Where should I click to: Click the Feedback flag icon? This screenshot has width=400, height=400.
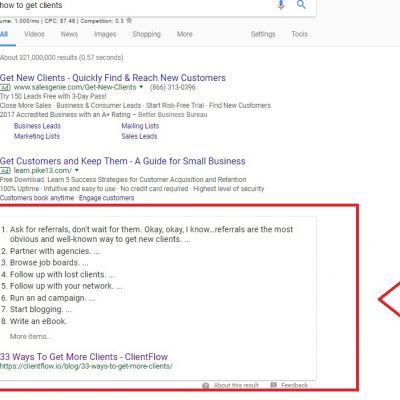coord(274,385)
